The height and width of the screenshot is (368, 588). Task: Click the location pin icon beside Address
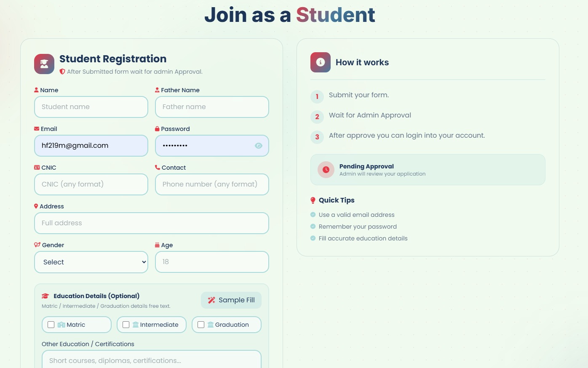point(36,206)
